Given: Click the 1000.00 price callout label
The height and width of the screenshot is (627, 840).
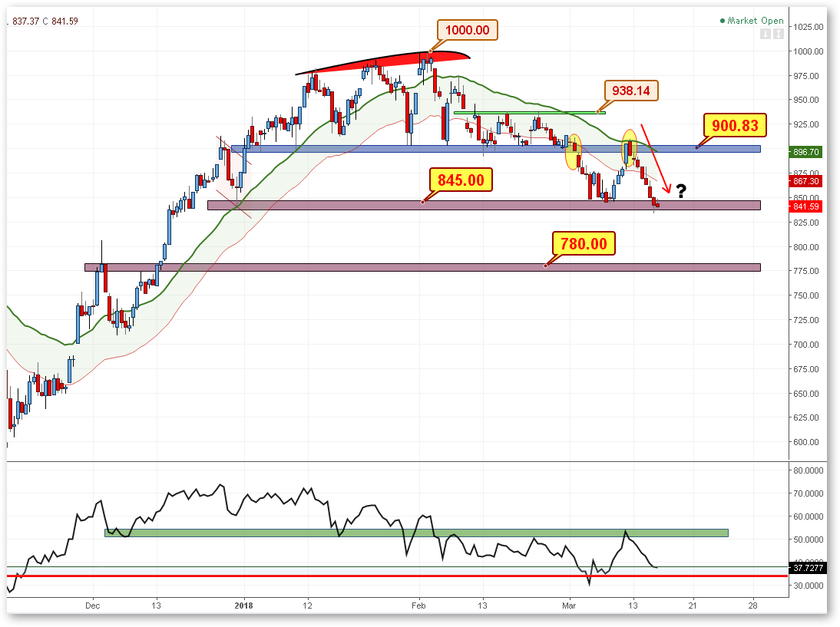Looking at the screenshot, I should click(468, 30).
